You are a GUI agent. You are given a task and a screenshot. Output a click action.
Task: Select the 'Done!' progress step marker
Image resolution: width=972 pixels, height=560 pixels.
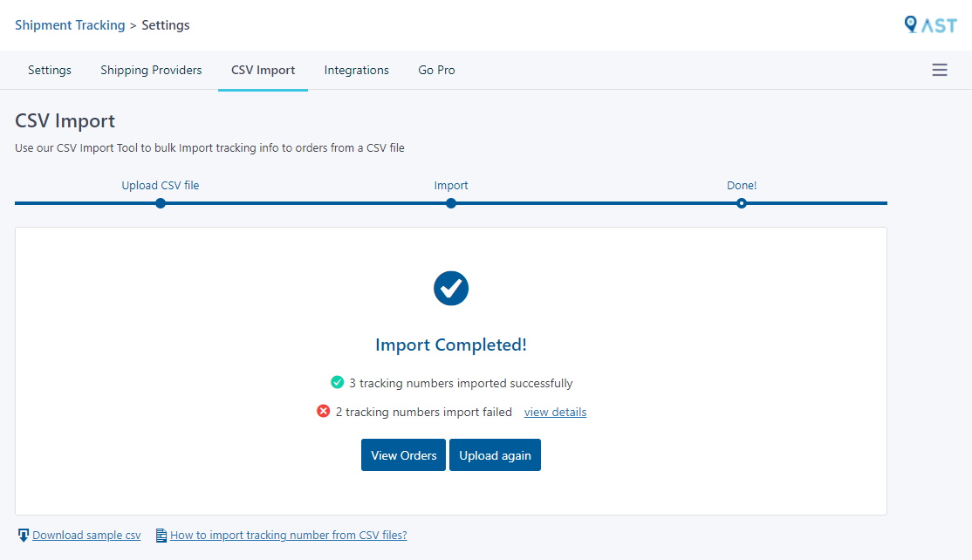click(x=742, y=203)
